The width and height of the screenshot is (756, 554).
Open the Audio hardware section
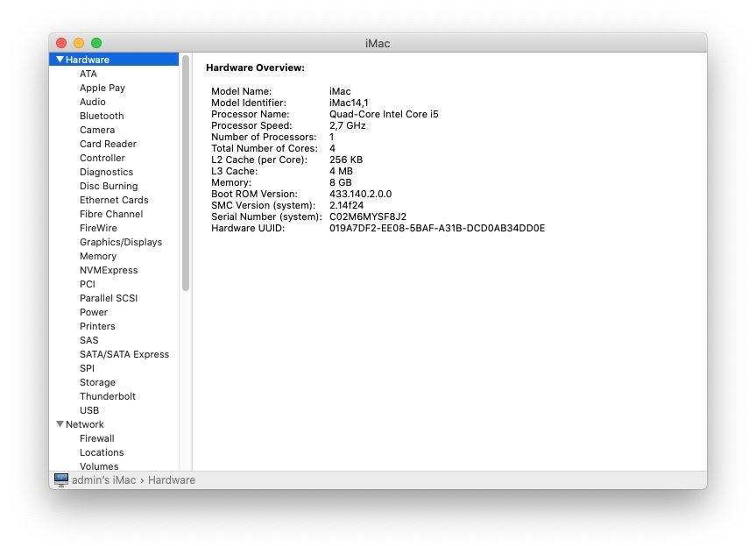tap(93, 102)
